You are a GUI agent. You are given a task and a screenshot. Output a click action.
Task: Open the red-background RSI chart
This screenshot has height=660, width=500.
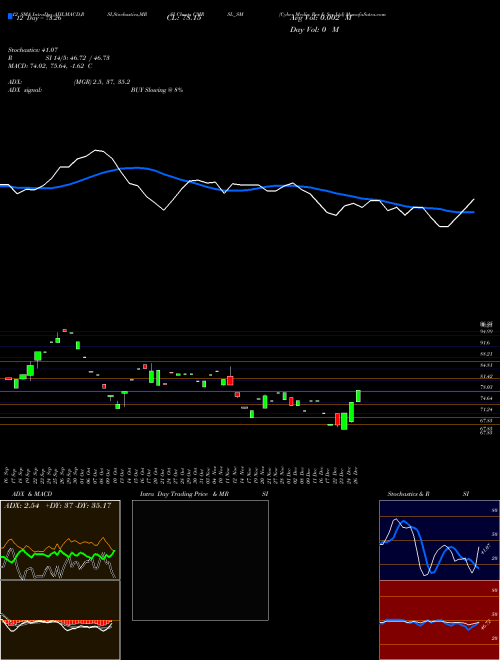[x=439, y=620]
